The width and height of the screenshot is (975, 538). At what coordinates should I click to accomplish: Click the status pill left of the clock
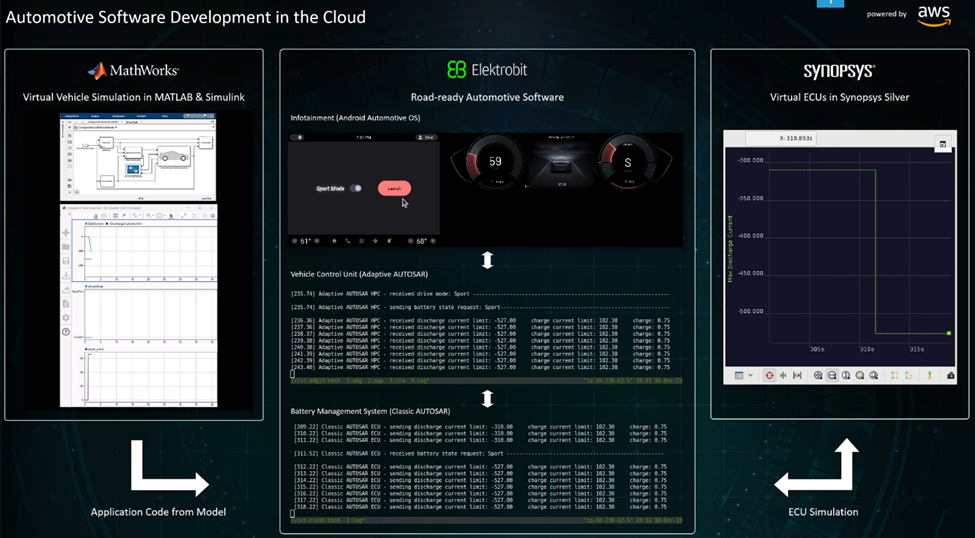tap(297, 137)
